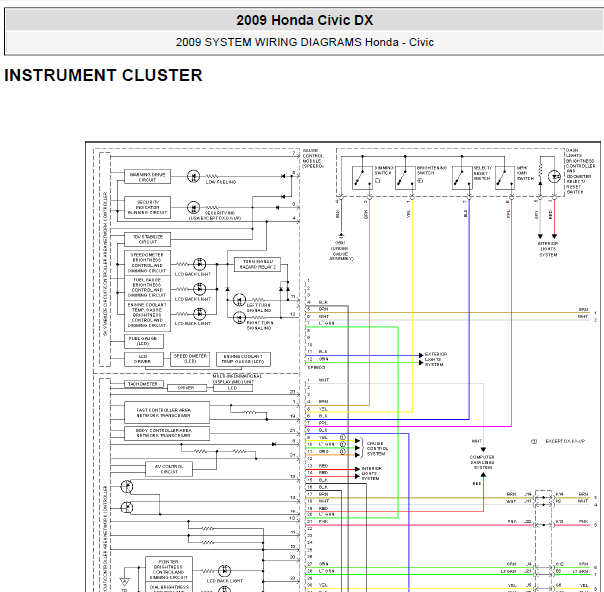Click the Engine Coolant Temp Gauge (LCD) box
This screenshot has height=592, width=604.
point(243,359)
